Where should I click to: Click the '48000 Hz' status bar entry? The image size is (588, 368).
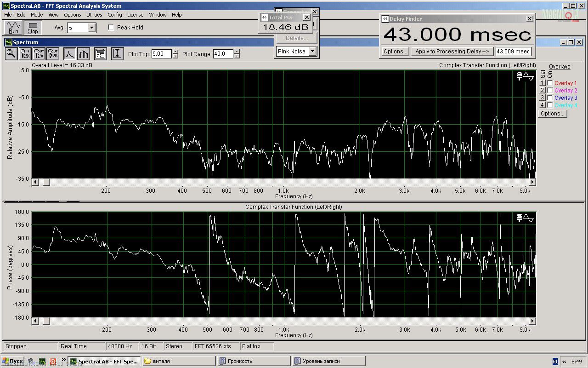[x=121, y=346]
